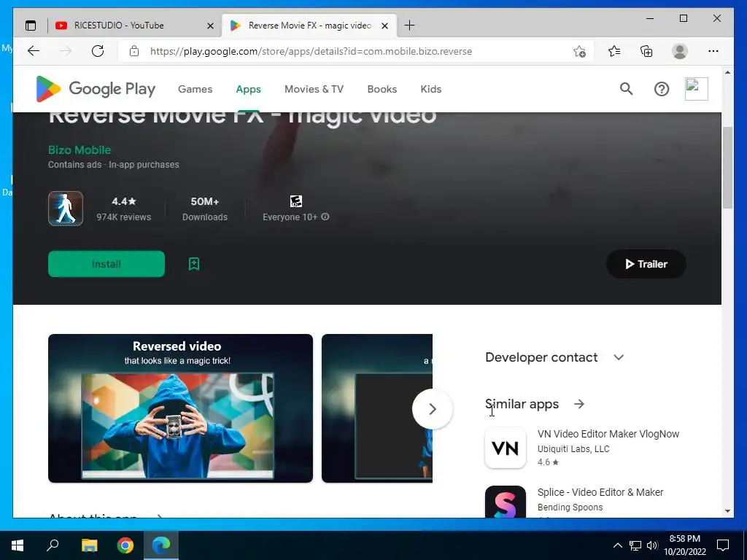747x560 pixels.
Task: Select the Reverse Movie FX browser tab
Action: coord(309,26)
